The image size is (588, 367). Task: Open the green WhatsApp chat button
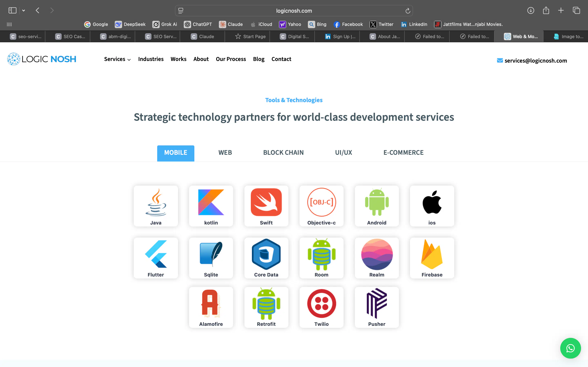pyautogui.click(x=570, y=348)
